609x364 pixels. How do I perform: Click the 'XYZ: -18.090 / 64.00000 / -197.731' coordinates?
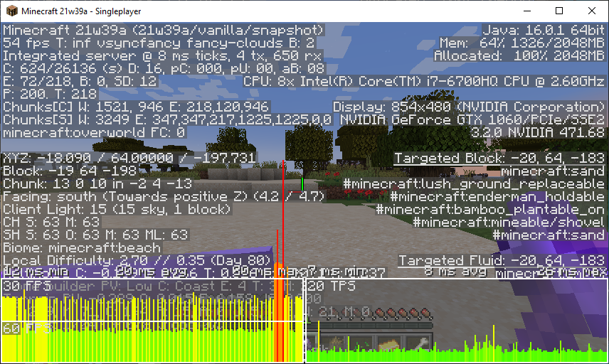pos(129,158)
